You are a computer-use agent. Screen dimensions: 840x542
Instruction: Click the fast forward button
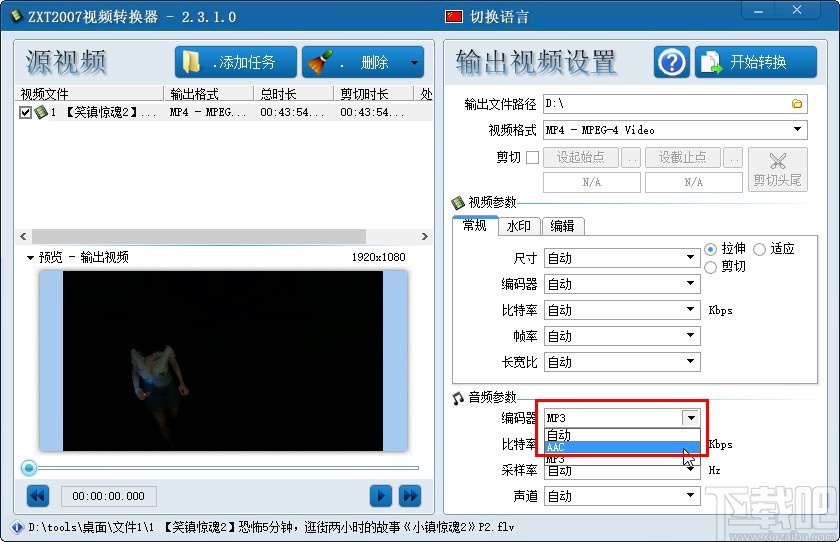pyautogui.click(x=410, y=496)
